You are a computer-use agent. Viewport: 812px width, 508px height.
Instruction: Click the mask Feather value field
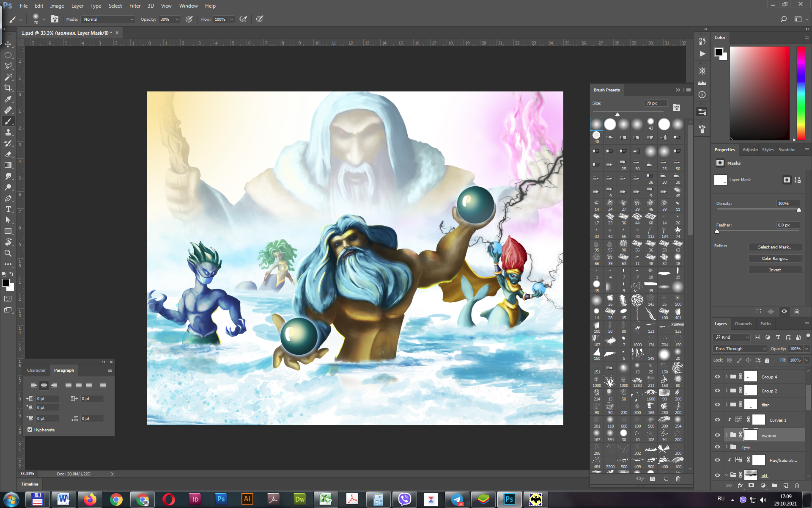(x=787, y=225)
